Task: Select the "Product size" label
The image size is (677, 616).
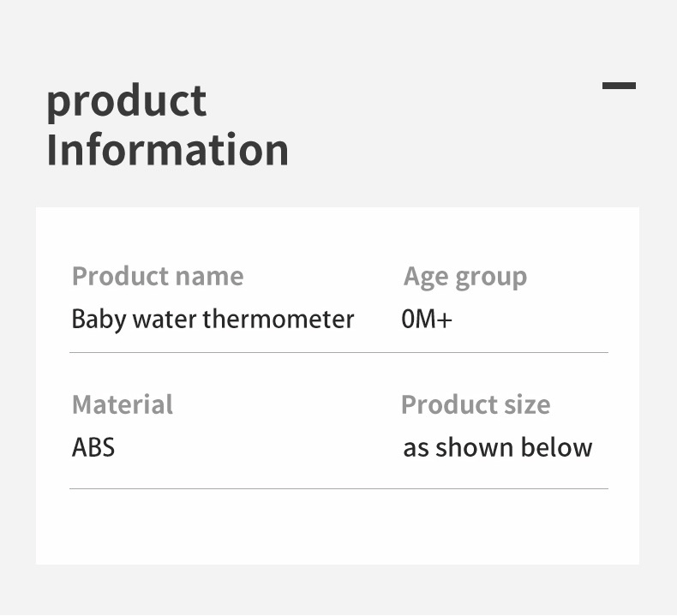Action: click(476, 404)
